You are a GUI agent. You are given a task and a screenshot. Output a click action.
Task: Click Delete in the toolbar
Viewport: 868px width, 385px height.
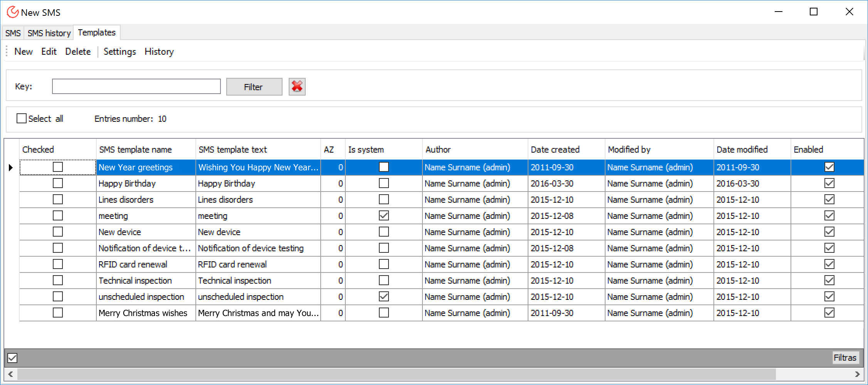pos(78,52)
